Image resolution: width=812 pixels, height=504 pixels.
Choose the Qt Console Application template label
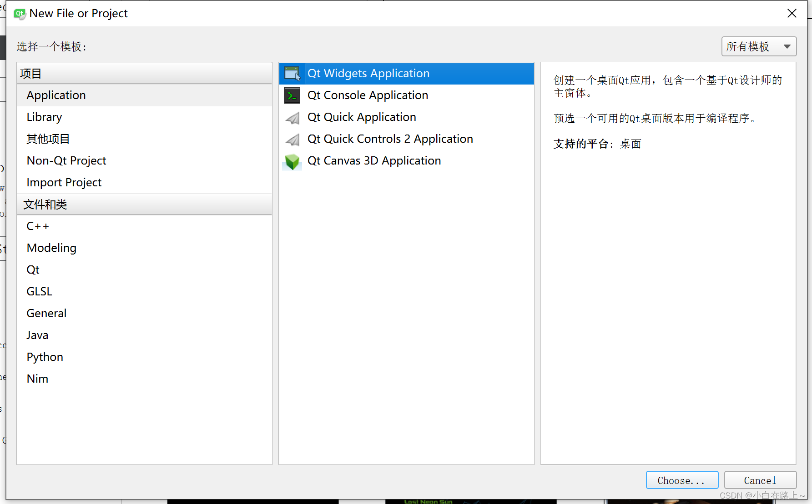(368, 95)
